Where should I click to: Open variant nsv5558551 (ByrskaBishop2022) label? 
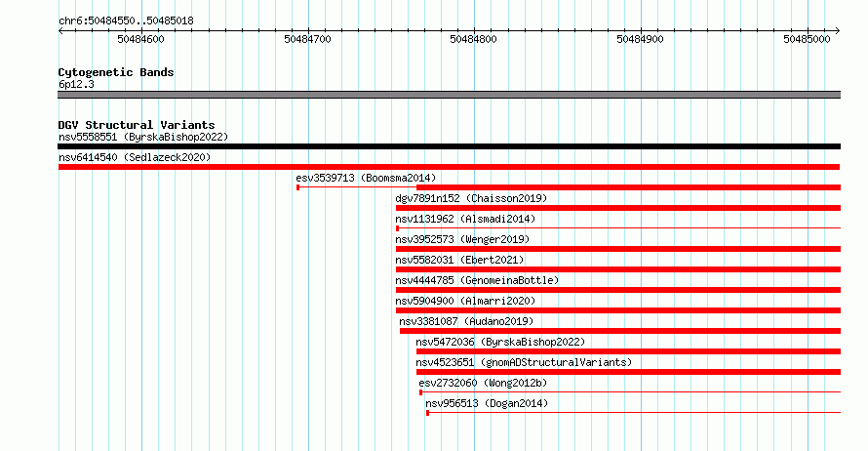pyautogui.click(x=143, y=137)
